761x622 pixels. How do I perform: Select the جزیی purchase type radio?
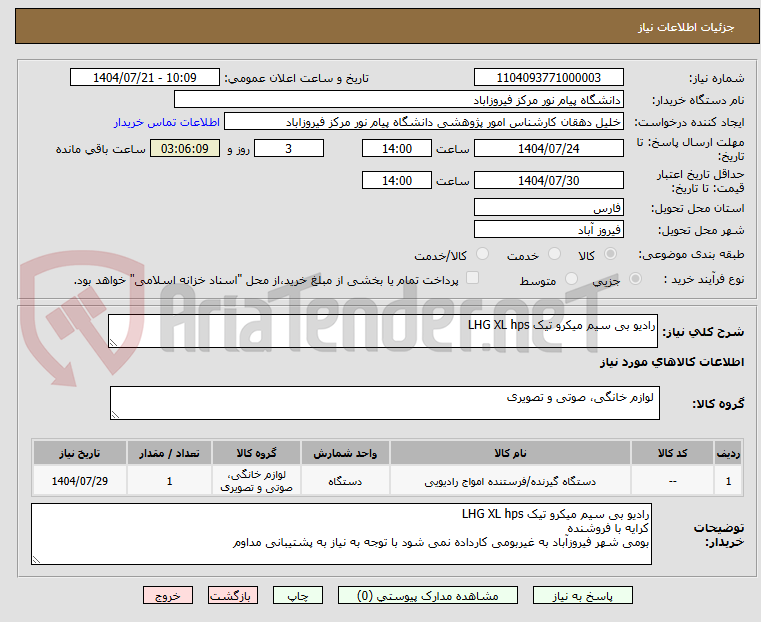pyautogui.click(x=635, y=278)
